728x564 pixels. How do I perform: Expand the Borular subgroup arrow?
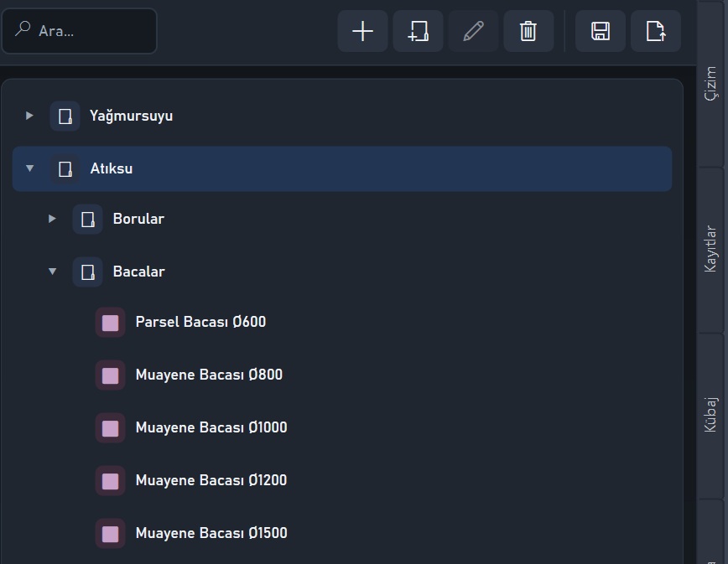(52, 219)
